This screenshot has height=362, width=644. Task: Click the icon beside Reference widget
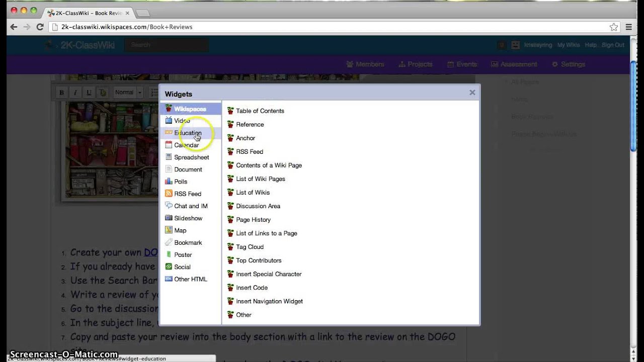click(x=230, y=124)
